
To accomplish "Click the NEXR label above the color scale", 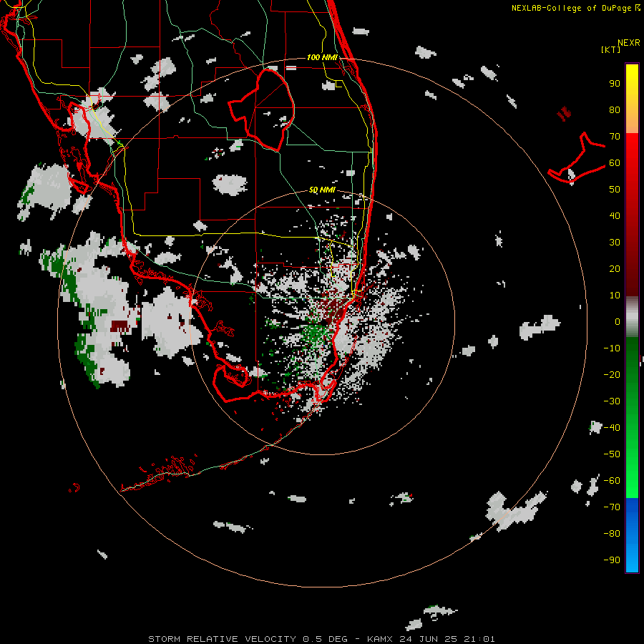I will coord(629,43).
